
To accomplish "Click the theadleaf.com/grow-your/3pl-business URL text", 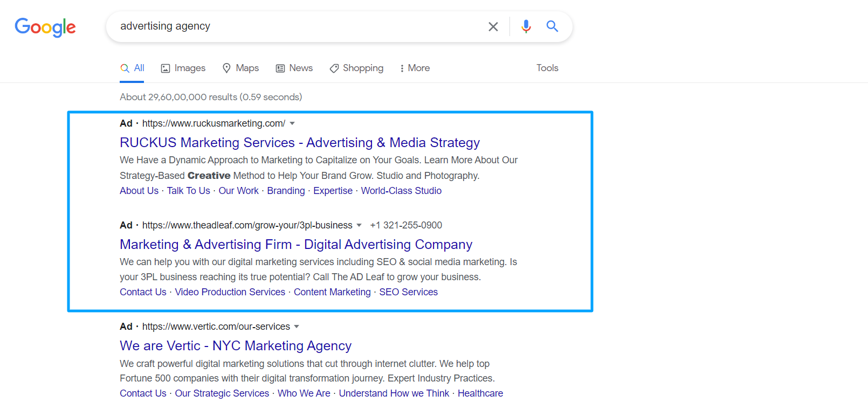I will click(247, 225).
